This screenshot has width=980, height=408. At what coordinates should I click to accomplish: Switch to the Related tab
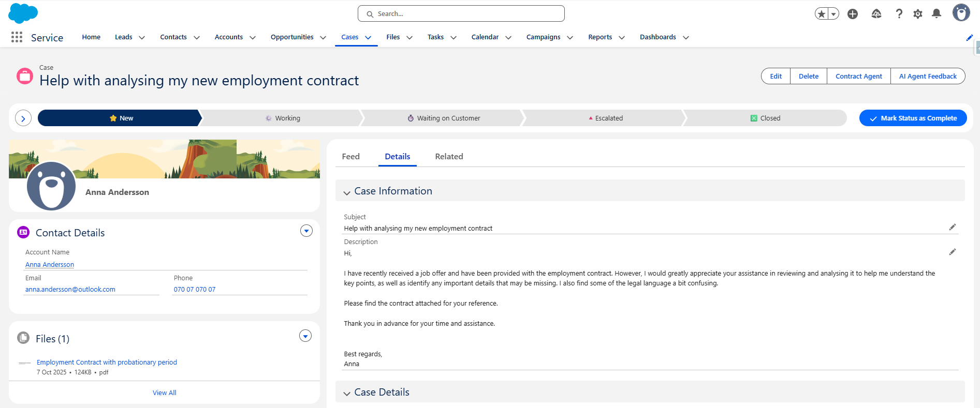click(449, 157)
